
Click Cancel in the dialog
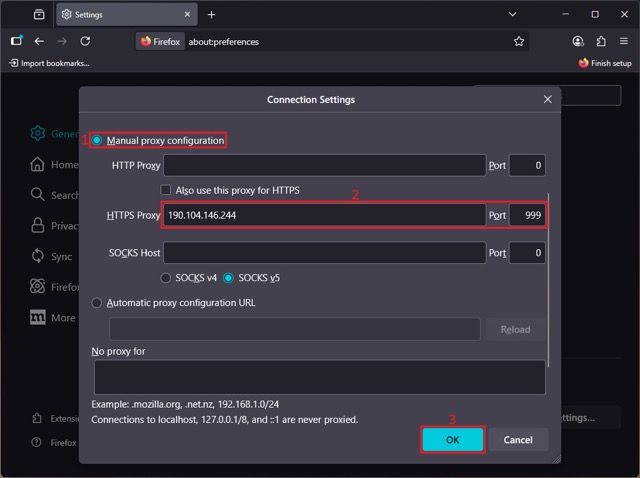[x=518, y=440]
